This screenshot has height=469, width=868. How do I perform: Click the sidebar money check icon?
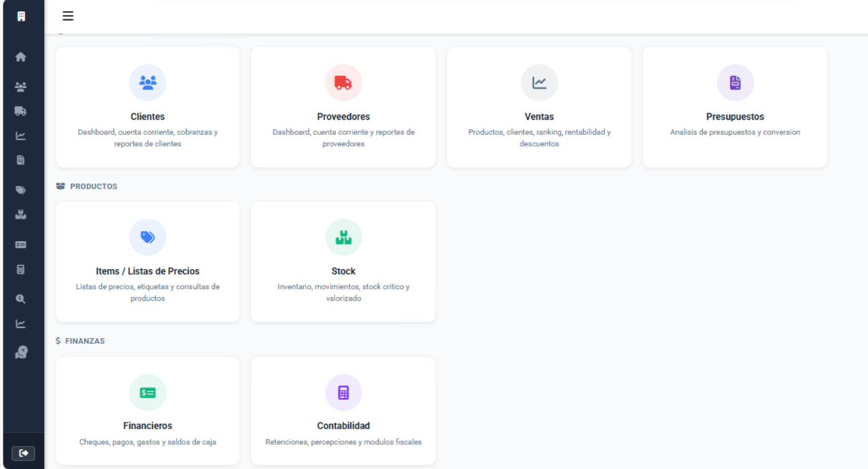21,245
